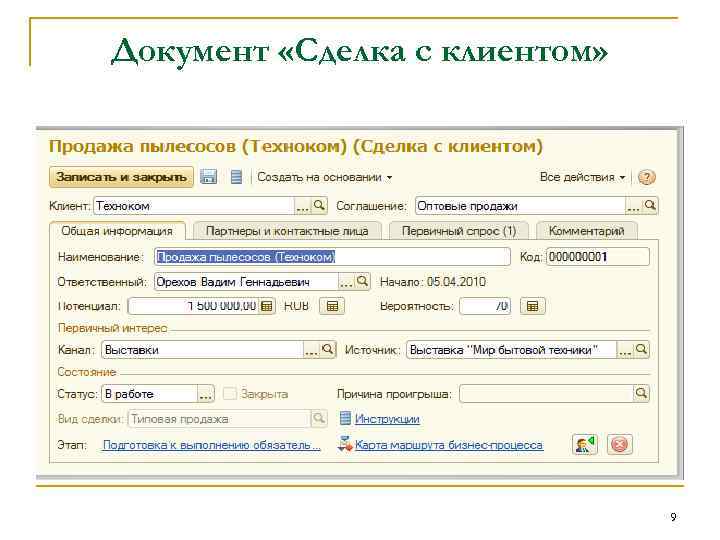The height and width of the screenshot is (540, 720).
Task: Click the Источник field with Выставка Мир бытовой техники
Action: click(511, 350)
